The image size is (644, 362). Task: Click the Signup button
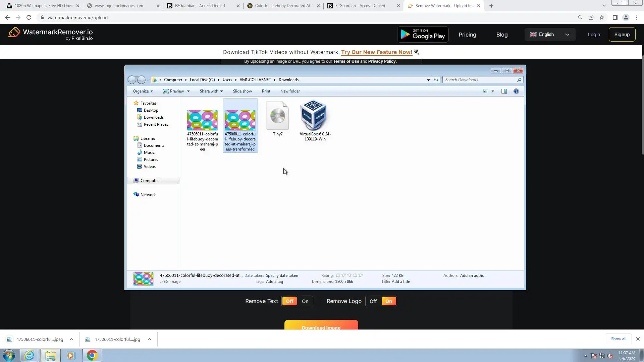622,35
